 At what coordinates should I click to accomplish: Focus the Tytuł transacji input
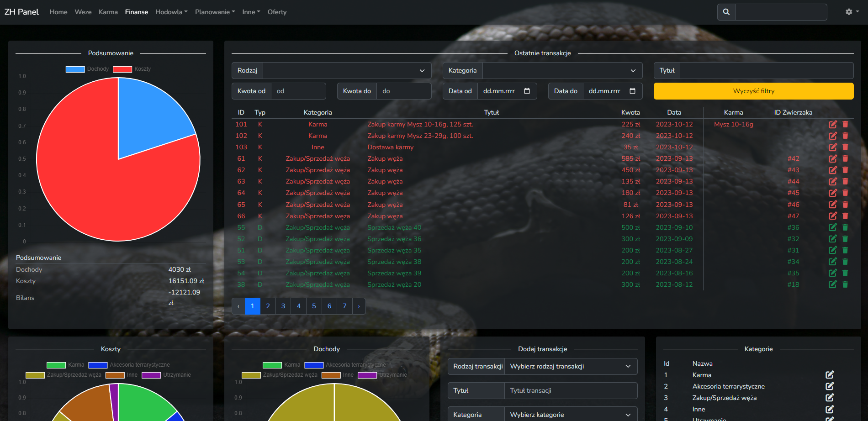[571, 390]
